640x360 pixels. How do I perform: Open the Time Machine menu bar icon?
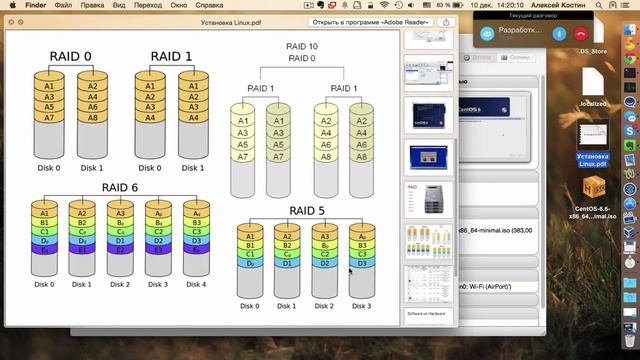tap(398, 5)
